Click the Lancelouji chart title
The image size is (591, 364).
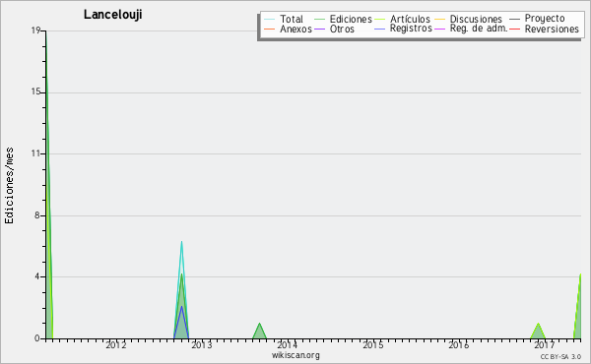tap(112, 15)
